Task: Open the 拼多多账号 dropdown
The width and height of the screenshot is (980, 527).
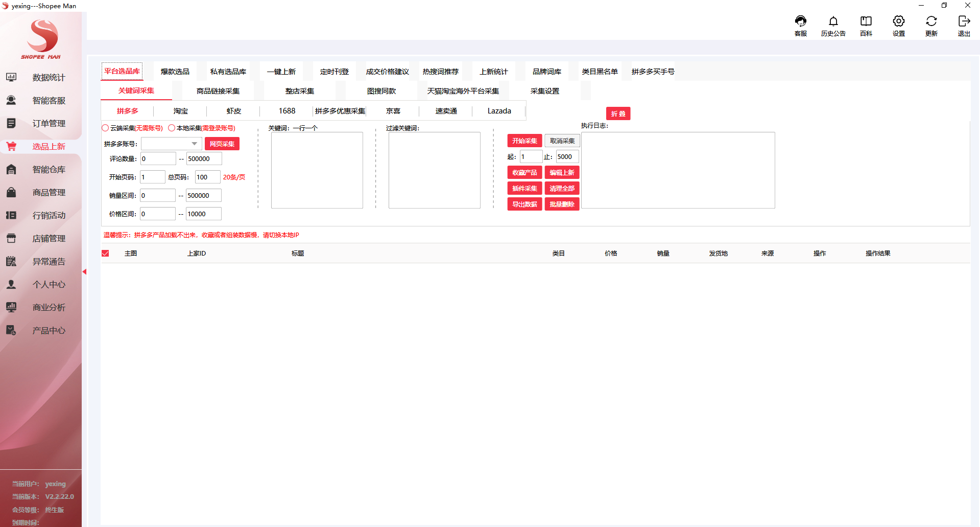Action: pos(171,144)
